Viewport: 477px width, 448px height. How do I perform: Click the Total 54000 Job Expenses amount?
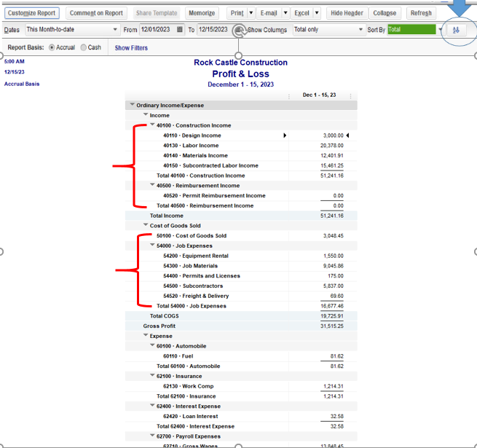pos(331,306)
